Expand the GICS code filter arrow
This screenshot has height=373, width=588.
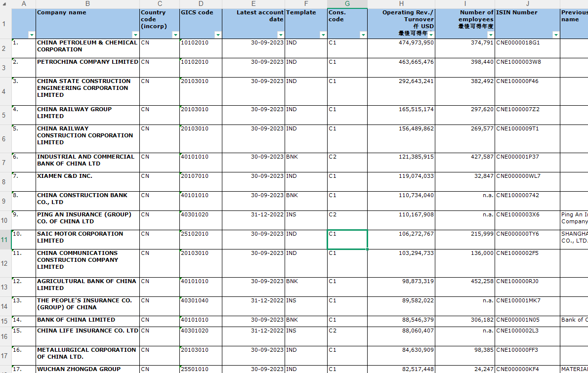(x=218, y=35)
